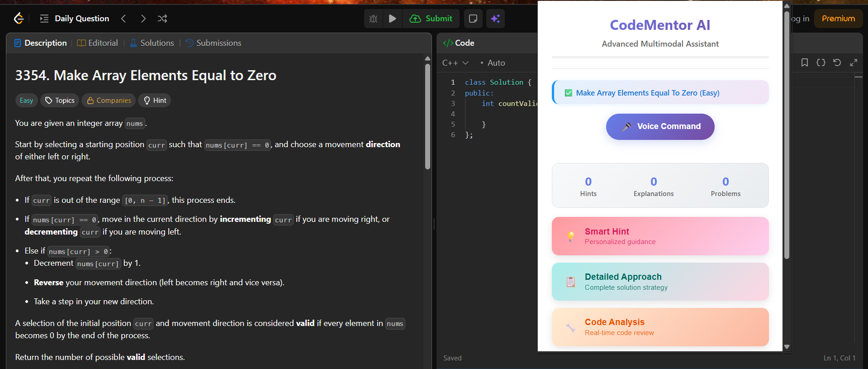Click the CodeMentor scrollbar down arrow
Image resolution: width=868 pixels, height=369 pixels.
[787, 347]
